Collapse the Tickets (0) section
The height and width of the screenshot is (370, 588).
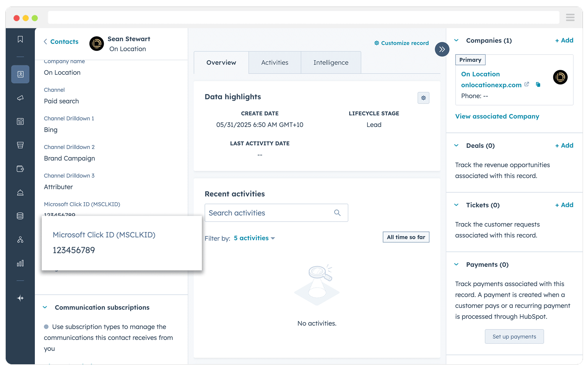point(456,205)
